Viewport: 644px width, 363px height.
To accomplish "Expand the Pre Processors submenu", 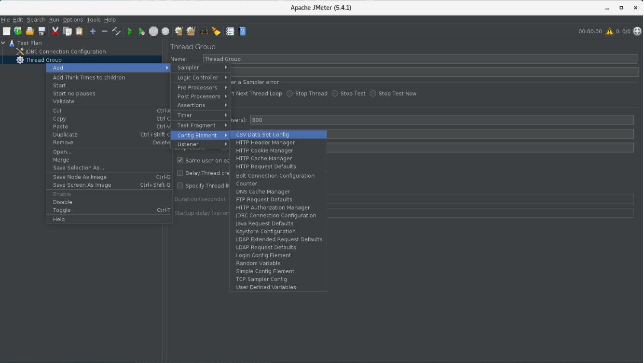I will click(x=201, y=87).
